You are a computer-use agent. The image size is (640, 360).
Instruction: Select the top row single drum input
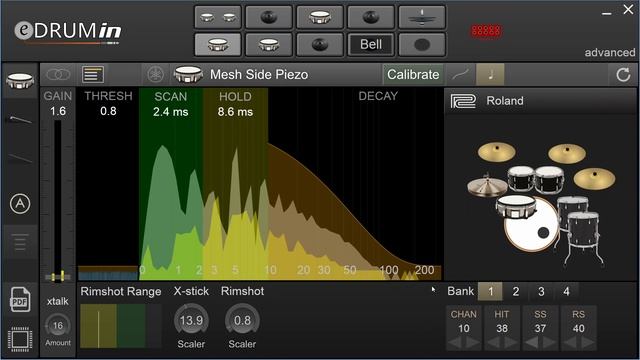point(320,17)
